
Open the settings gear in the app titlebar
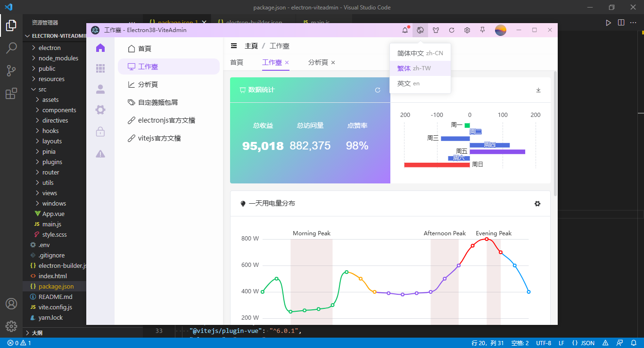[467, 30]
